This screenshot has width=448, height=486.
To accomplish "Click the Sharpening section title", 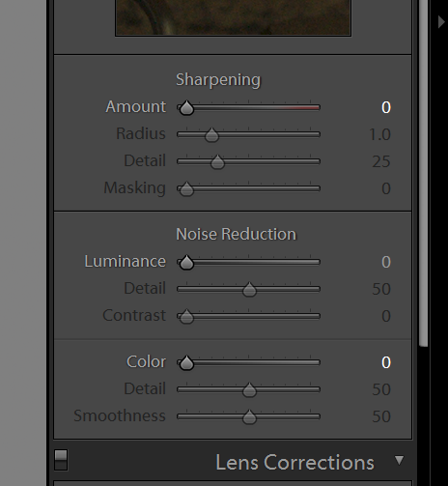I will pos(218,79).
